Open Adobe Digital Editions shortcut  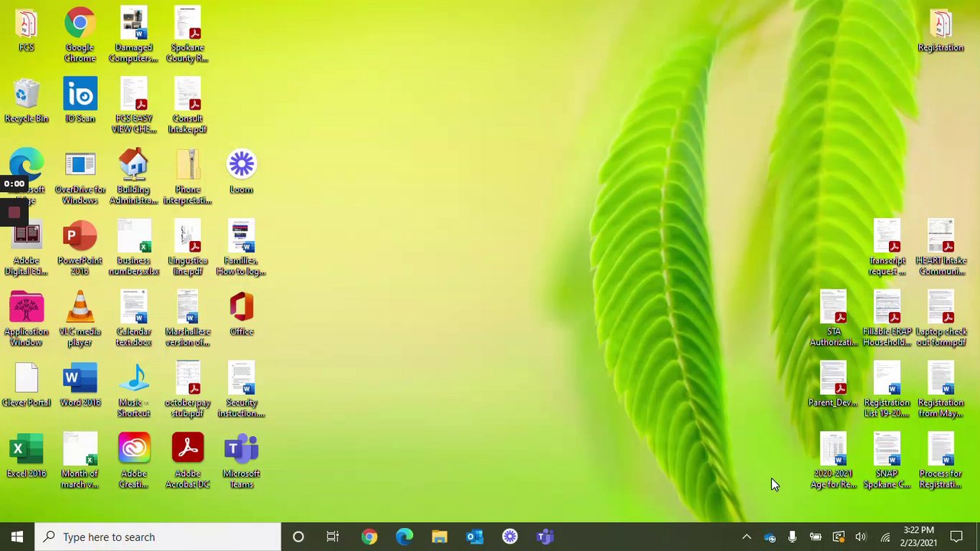[x=26, y=249]
